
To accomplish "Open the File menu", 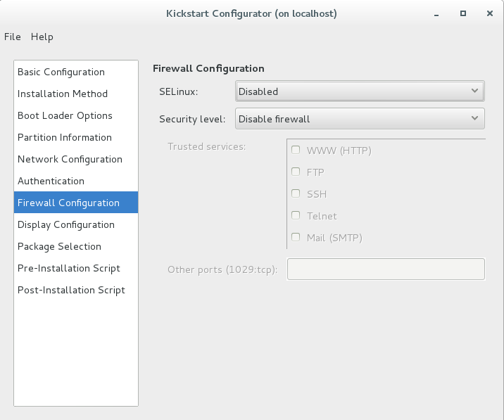I will coord(13,37).
